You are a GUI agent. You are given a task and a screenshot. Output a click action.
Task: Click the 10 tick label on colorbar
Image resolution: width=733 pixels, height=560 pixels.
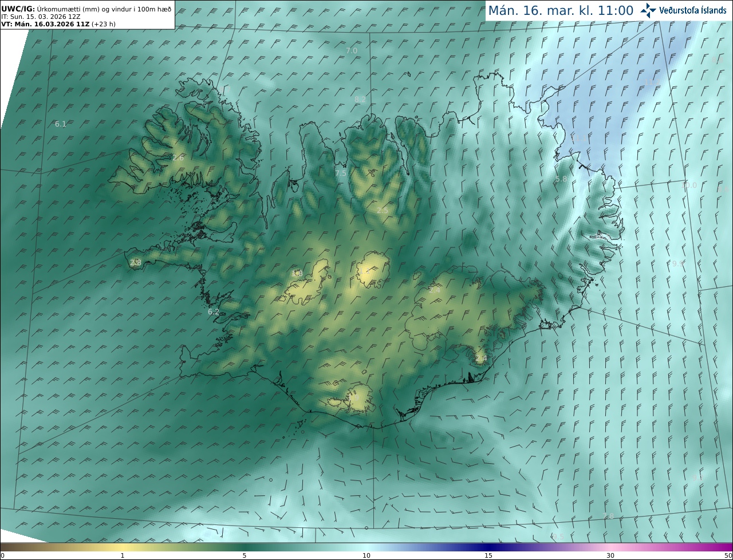click(366, 555)
